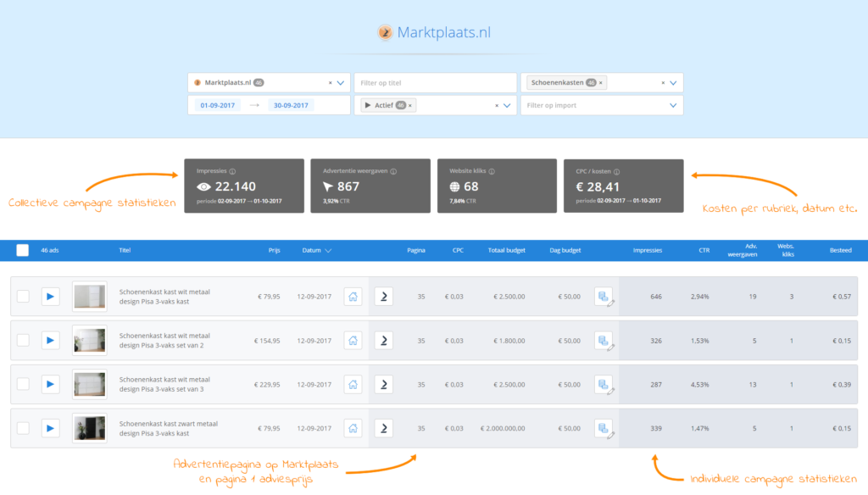
Task: Toggle play for the set van 2 ad
Action: tap(50, 340)
